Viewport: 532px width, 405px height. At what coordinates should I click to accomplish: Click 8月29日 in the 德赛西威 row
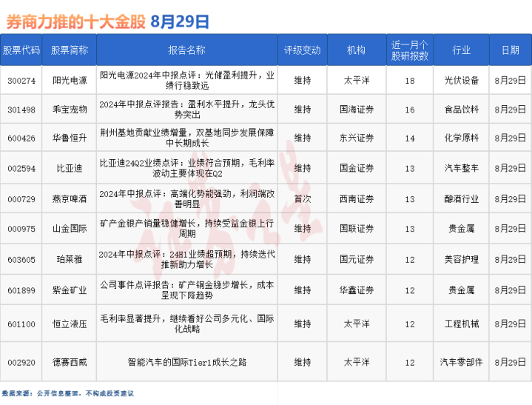coord(511,362)
